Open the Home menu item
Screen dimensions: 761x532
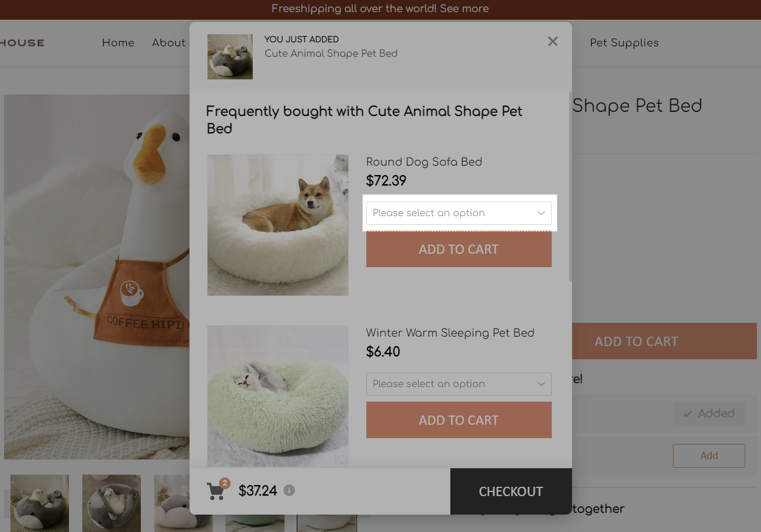[118, 43]
